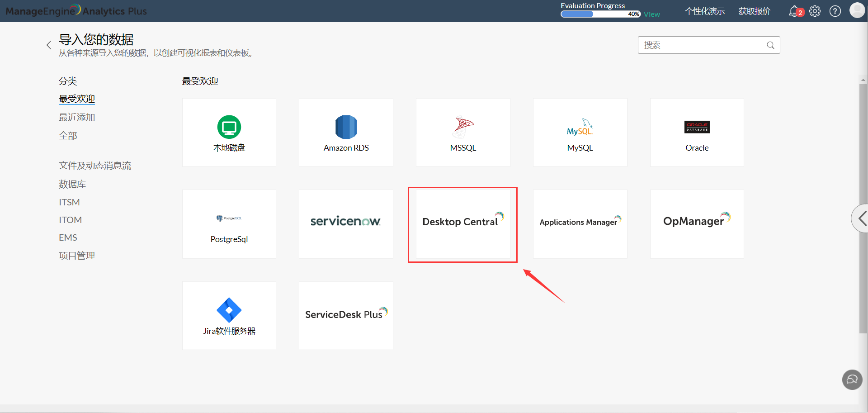Select the 数据库 category
868x413 pixels.
72,184
